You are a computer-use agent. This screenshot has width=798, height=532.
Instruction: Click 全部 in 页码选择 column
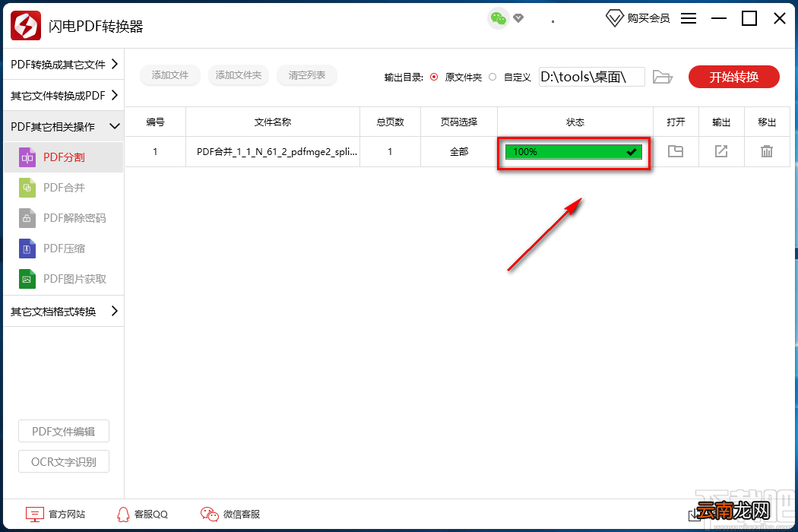(459, 152)
